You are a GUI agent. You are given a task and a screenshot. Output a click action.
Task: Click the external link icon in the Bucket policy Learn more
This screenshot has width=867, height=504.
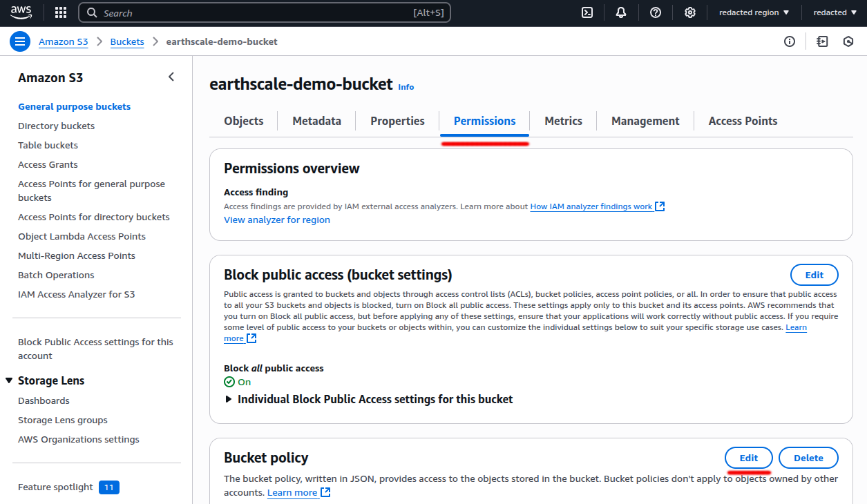click(325, 492)
